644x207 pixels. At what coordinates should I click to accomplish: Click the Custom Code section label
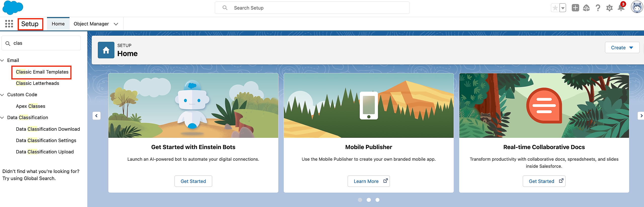[x=22, y=95]
